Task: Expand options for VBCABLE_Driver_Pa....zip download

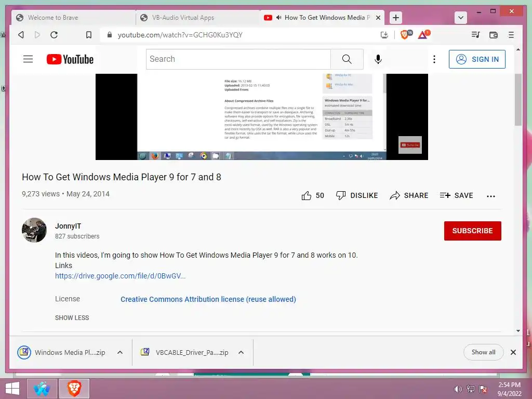Action: (241, 352)
